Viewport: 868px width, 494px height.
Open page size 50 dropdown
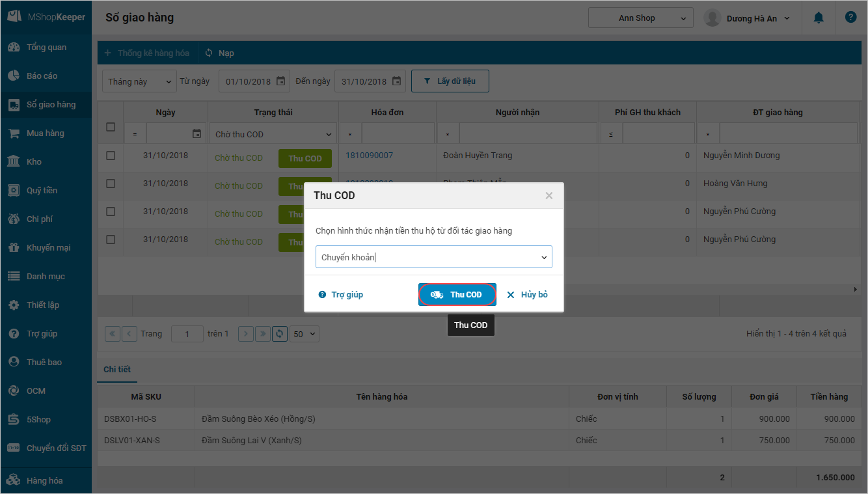tap(304, 334)
